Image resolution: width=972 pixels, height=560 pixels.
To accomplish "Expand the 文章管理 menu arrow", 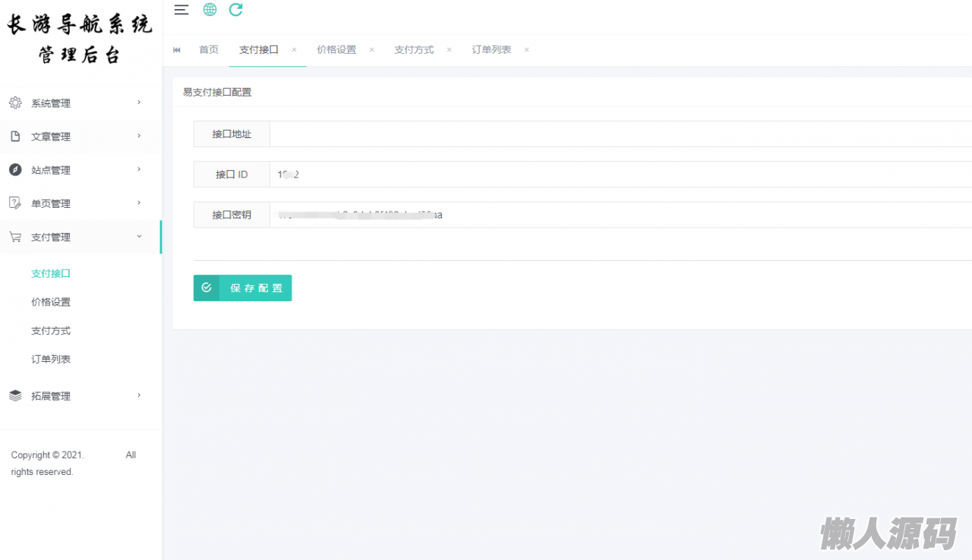I will pos(139,136).
